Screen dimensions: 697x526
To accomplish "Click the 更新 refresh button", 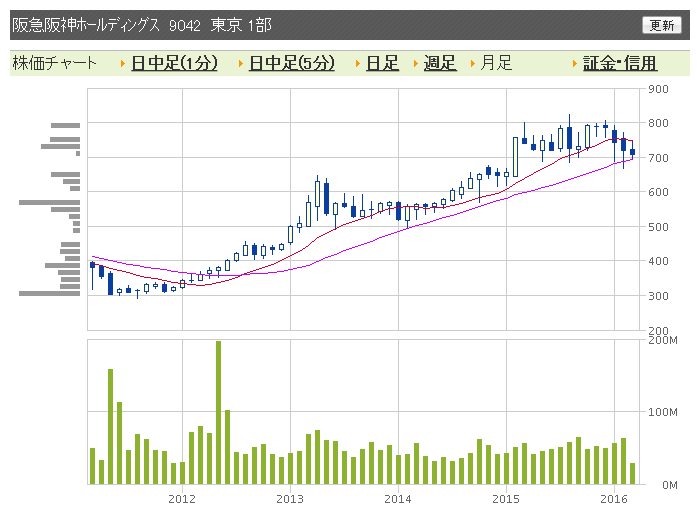I will tap(661, 25).
